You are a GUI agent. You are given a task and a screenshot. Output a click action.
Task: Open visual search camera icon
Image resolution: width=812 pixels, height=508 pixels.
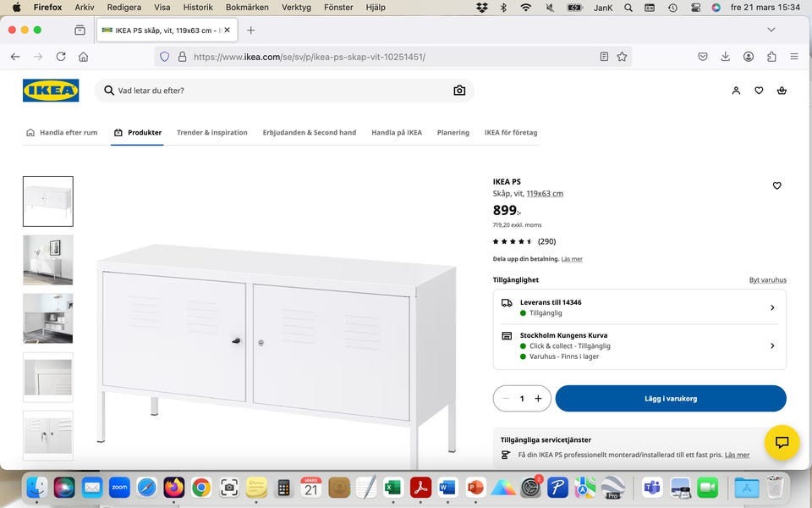point(459,91)
